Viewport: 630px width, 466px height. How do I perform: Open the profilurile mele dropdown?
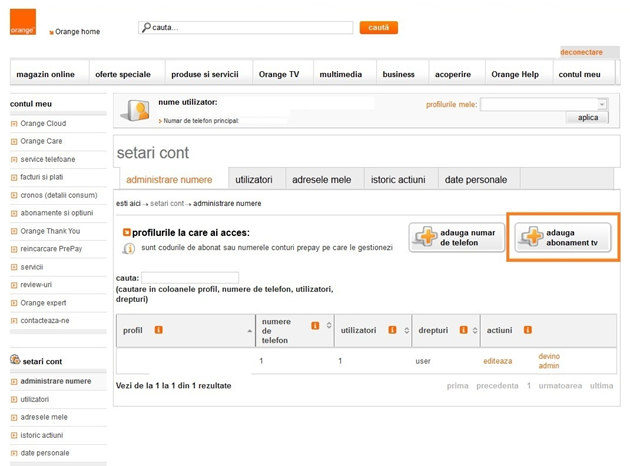[x=544, y=104]
